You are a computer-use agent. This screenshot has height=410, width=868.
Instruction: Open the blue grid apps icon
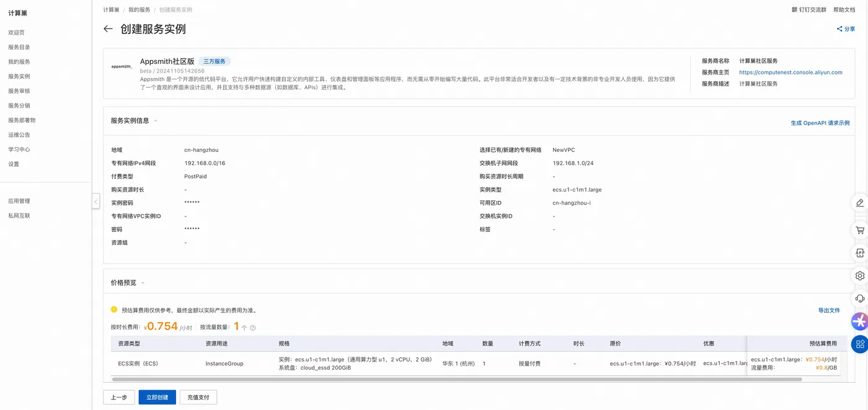(x=859, y=344)
